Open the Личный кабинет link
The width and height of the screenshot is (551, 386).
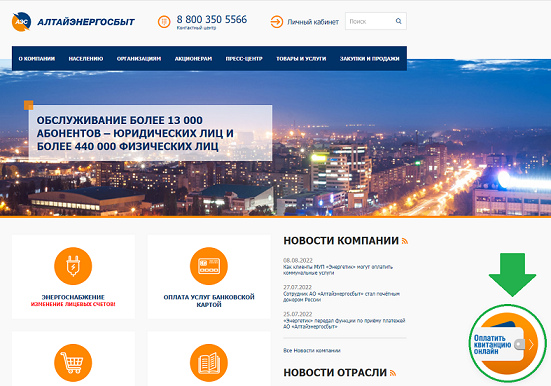click(313, 22)
